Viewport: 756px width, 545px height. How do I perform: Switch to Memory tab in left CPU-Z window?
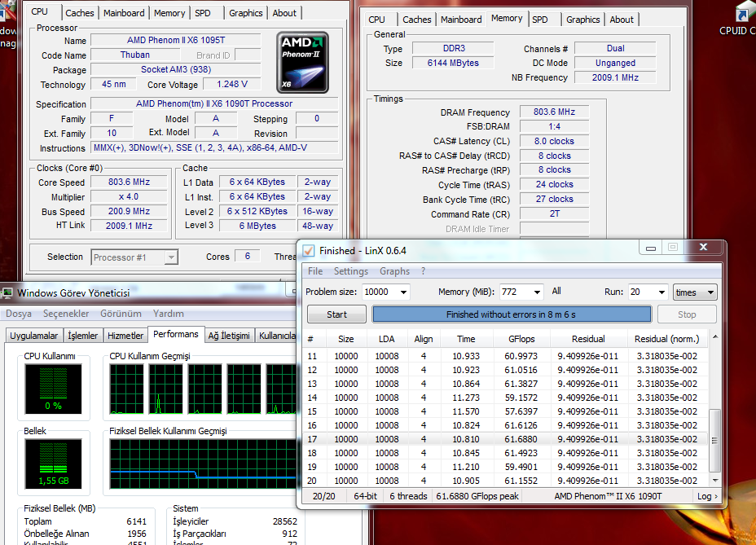pyautogui.click(x=169, y=13)
